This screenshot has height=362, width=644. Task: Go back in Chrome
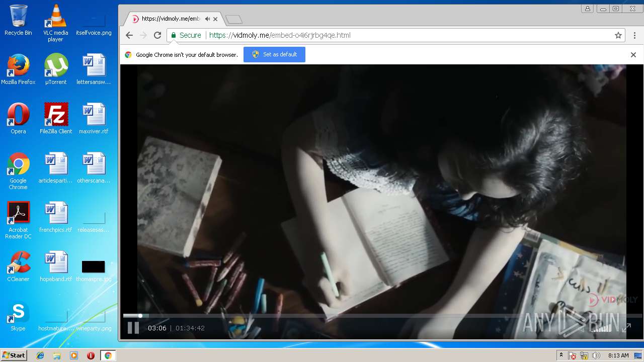pyautogui.click(x=129, y=35)
